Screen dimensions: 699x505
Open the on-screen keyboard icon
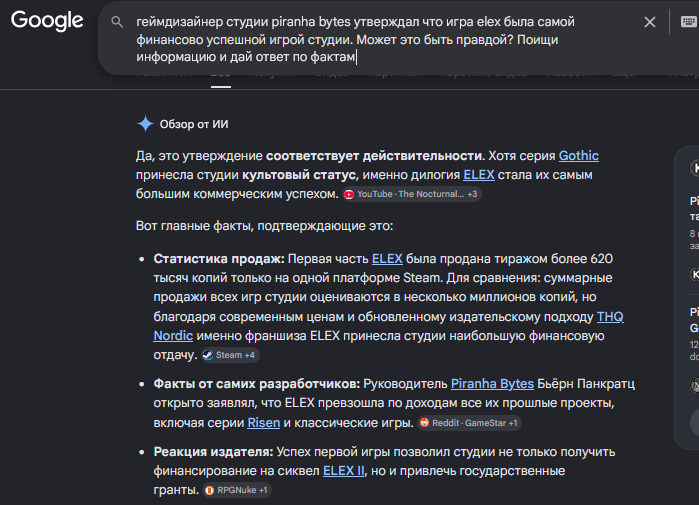(x=689, y=21)
